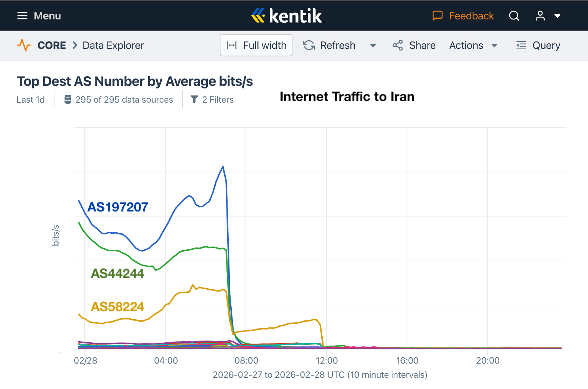Viewport: 588px width, 389px height.
Task: Click the Share network icon
Action: (x=398, y=45)
